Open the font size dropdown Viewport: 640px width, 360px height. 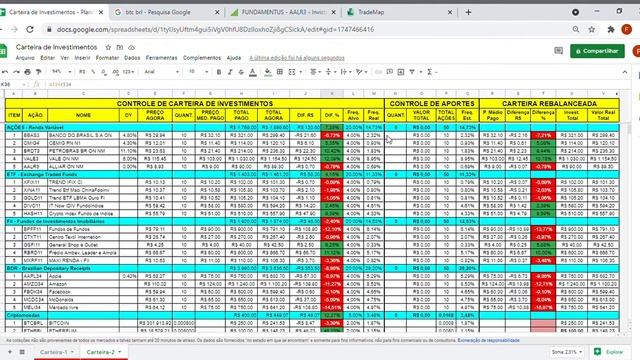tap(198, 72)
